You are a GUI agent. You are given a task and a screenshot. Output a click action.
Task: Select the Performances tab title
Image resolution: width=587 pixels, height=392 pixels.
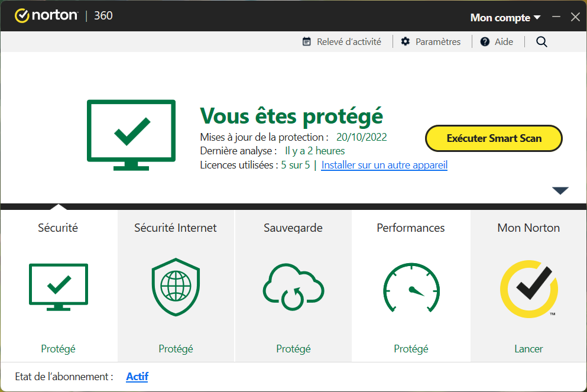(411, 228)
